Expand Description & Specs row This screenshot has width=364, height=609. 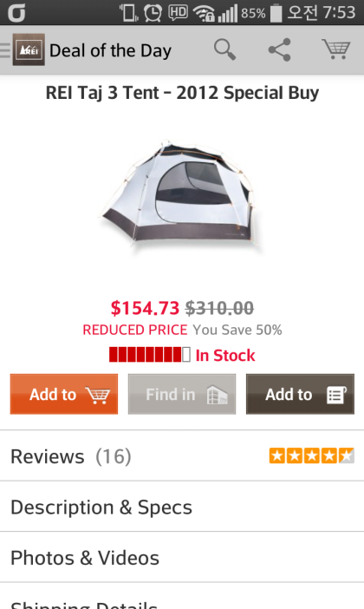[x=182, y=507]
